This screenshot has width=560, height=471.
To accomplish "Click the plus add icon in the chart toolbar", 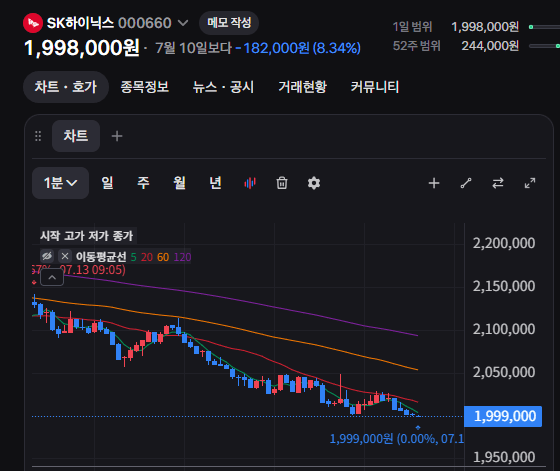I will click(434, 183).
